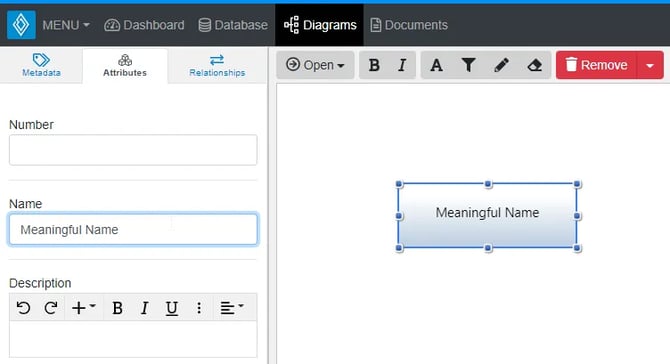670x364 pixels.
Task: Expand the MENU dropdown
Action: click(66, 25)
